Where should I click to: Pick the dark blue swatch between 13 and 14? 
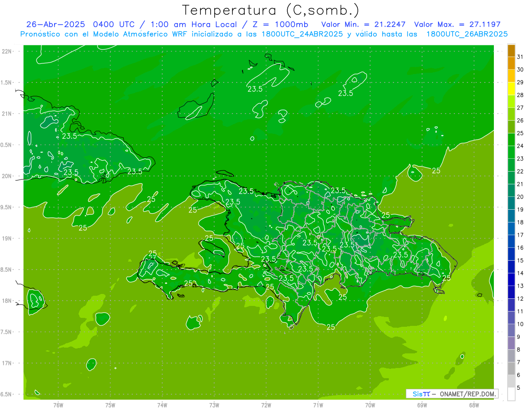tap(512, 279)
